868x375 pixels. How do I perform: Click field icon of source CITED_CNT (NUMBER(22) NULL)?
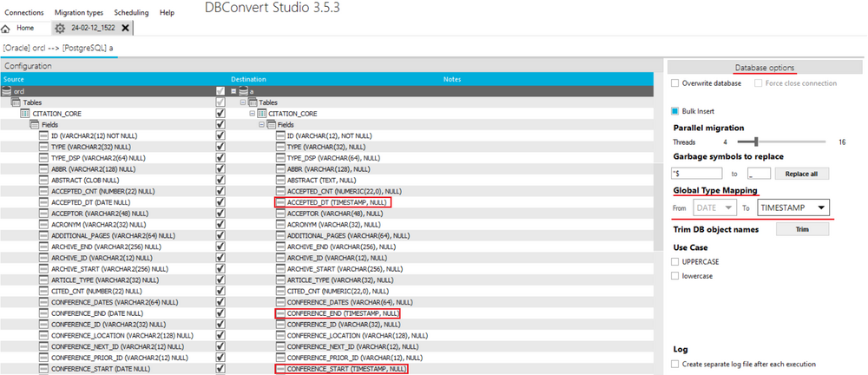point(43,291)
